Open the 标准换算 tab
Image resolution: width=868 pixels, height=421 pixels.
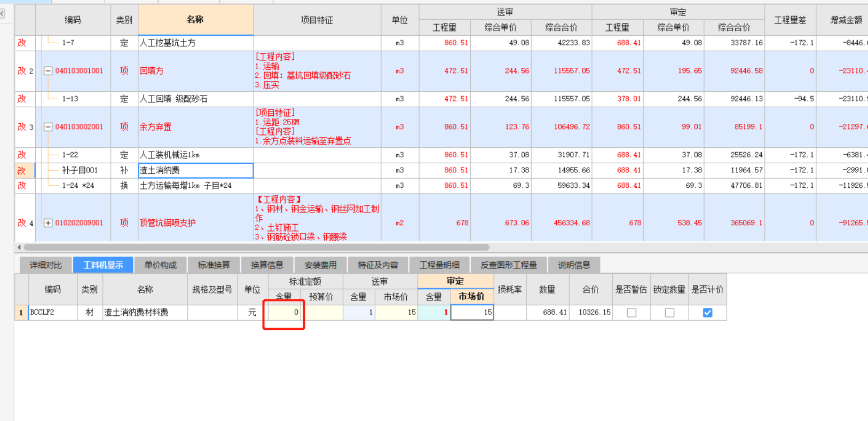pos(214,265)
